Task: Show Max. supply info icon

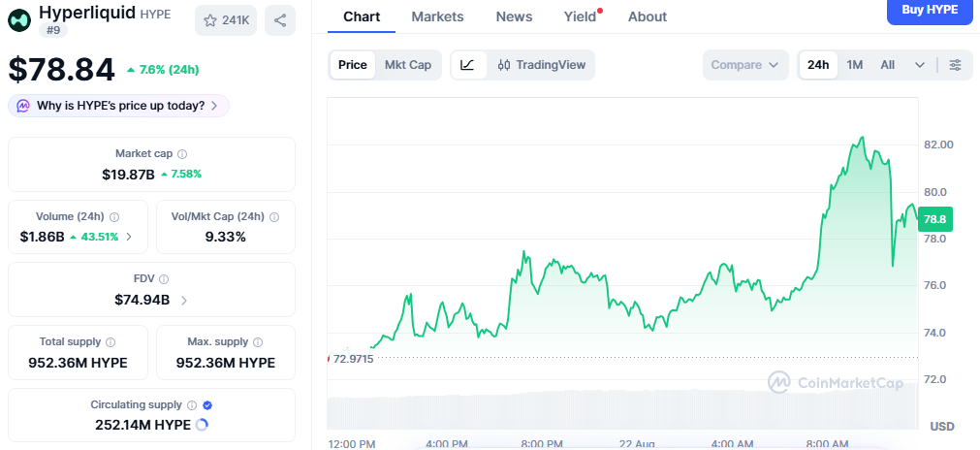Action: (x=258, y=342)
